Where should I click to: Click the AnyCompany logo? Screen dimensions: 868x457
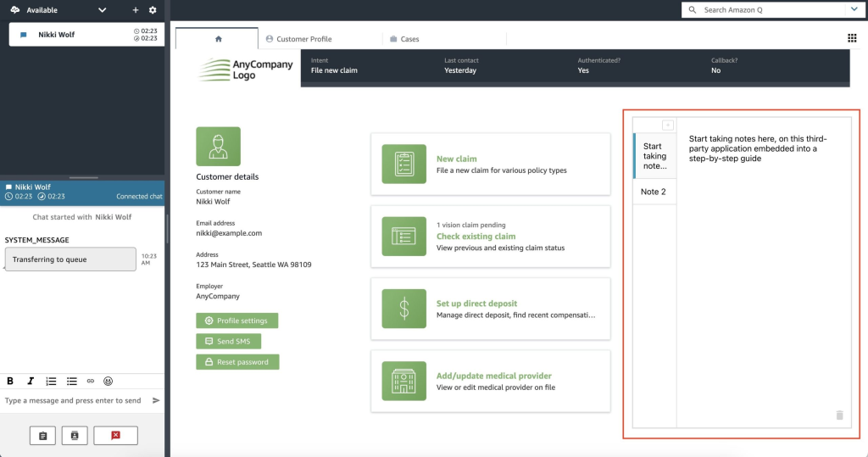[x=245, y=70]
